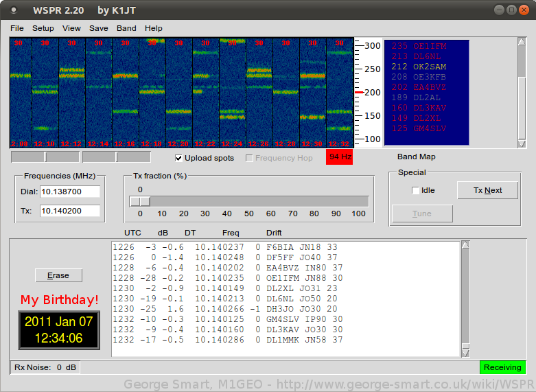Click the DL6NL JO50 decode row
536x392 pixels.
pyautogui.click(x=225, y=298)
